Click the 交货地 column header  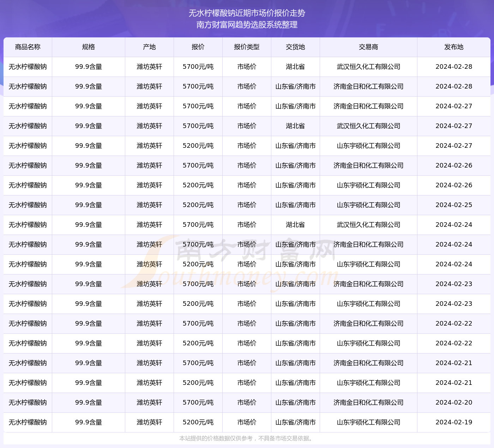pyautogui.click(x=295, y=47)
